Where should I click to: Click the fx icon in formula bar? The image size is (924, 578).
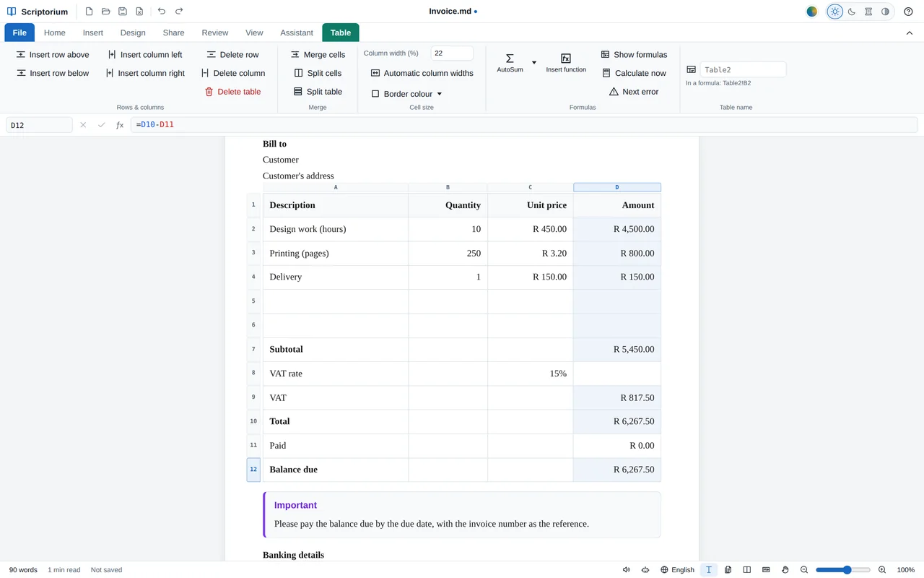coord(121,125)
